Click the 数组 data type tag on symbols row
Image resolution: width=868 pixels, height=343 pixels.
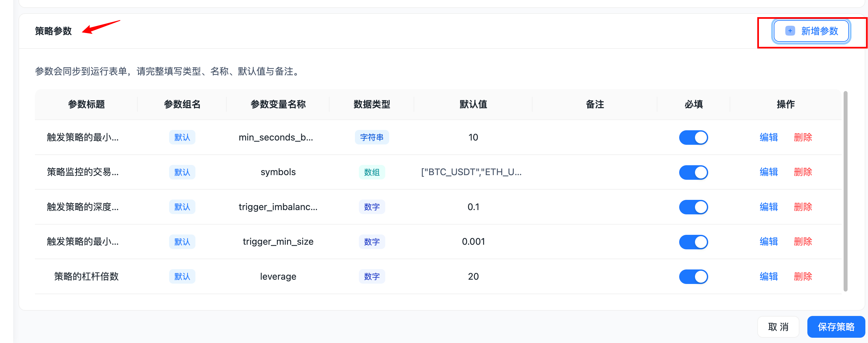click(x=372, y=172)
